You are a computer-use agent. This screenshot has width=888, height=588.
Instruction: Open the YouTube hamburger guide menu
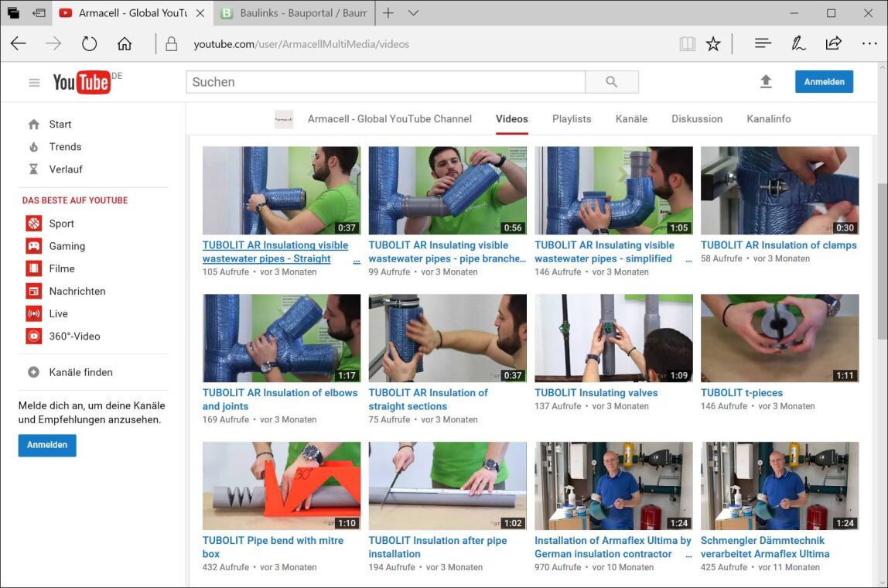[x=34, y=83]
